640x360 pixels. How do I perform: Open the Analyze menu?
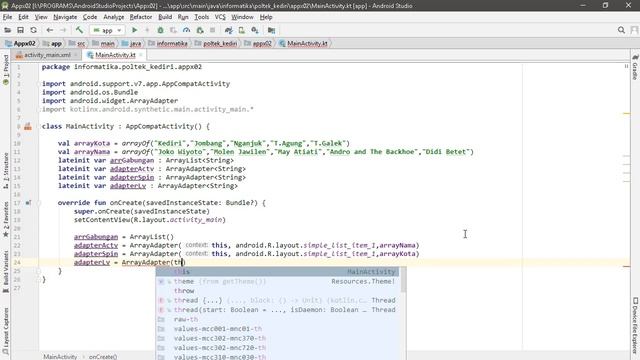(x=113, y=17)
